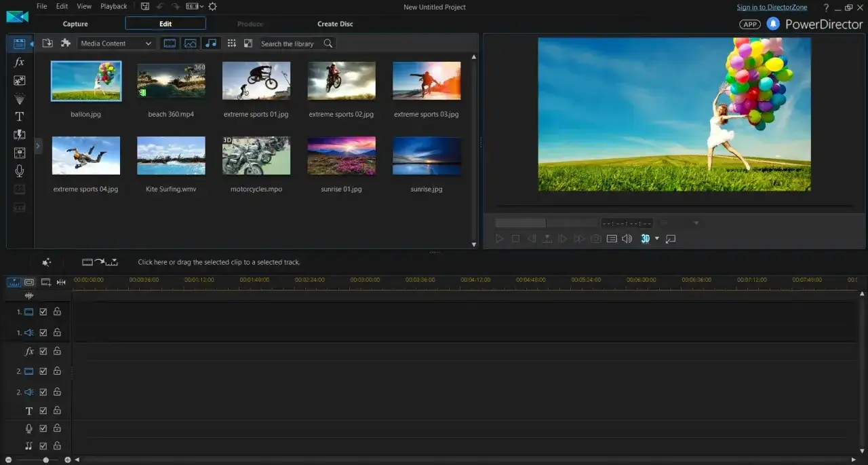This screenshot has height=465, width=868.
Task: Click the search magnifier icon
Action: coord(328,43)
